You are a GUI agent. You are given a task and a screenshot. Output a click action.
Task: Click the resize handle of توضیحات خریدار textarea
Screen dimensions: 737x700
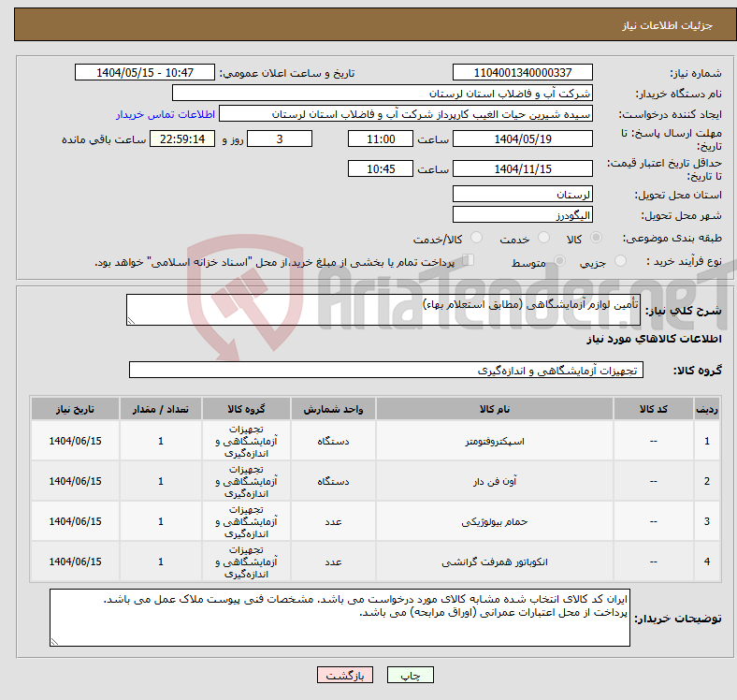pos(54,641)
